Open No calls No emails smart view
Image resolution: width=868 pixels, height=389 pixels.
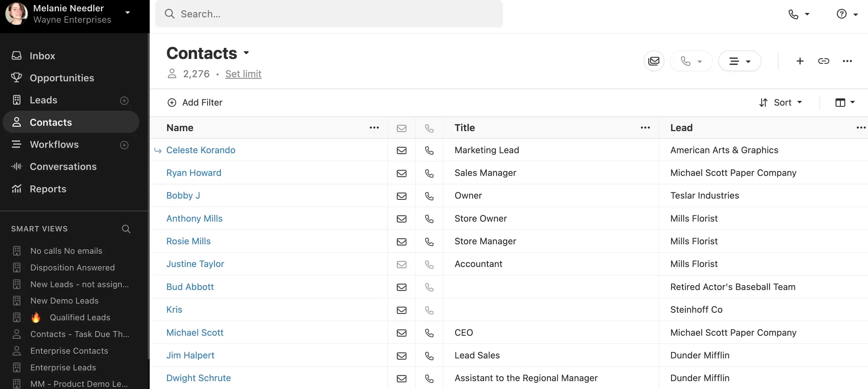point(66,251)
